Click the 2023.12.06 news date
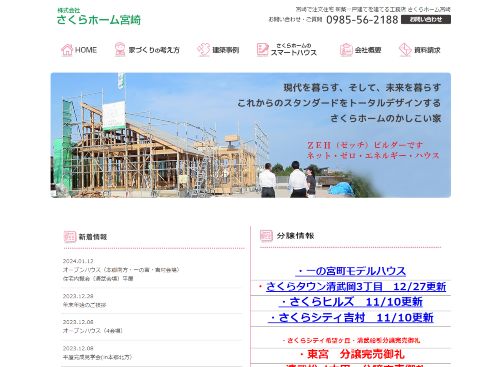Screen dimensions: 500x367 point(78,322)
